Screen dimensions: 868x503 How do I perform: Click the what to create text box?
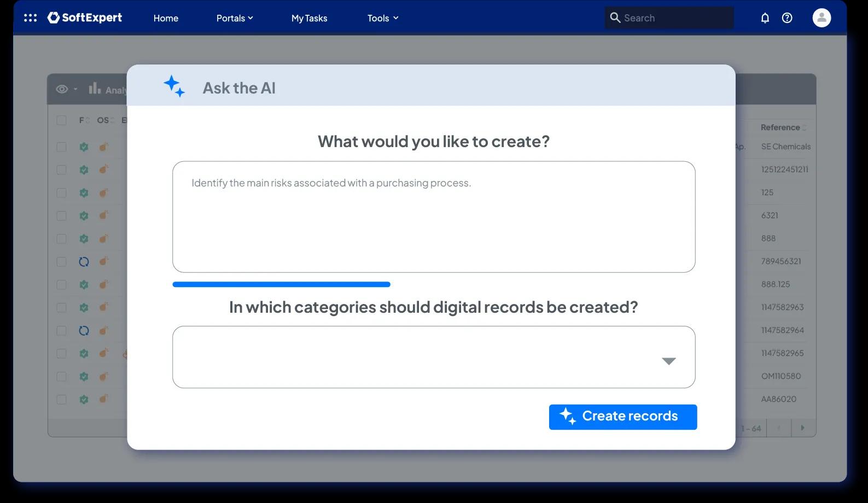(434, 217)
